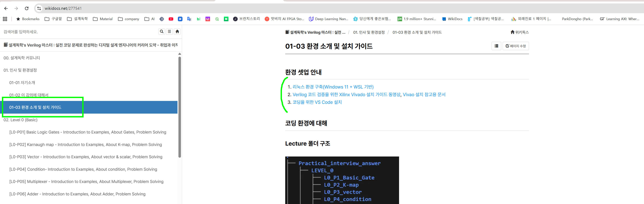This screenshot has height=204, width=644.
Task: Click the site info icon in address bar
Action: click(39, 8)
